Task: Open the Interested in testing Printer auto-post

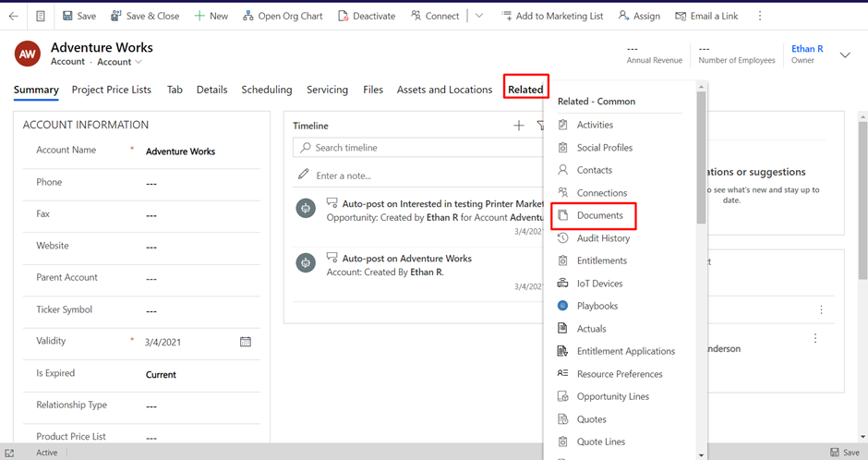Action: tap(443, 204)
